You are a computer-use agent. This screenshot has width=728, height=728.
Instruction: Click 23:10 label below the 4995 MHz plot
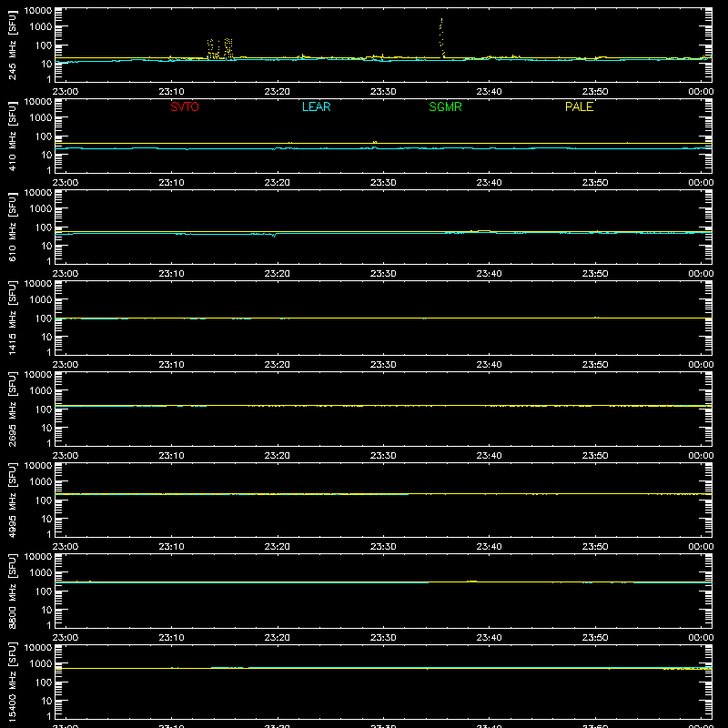(x=171, y=547)
